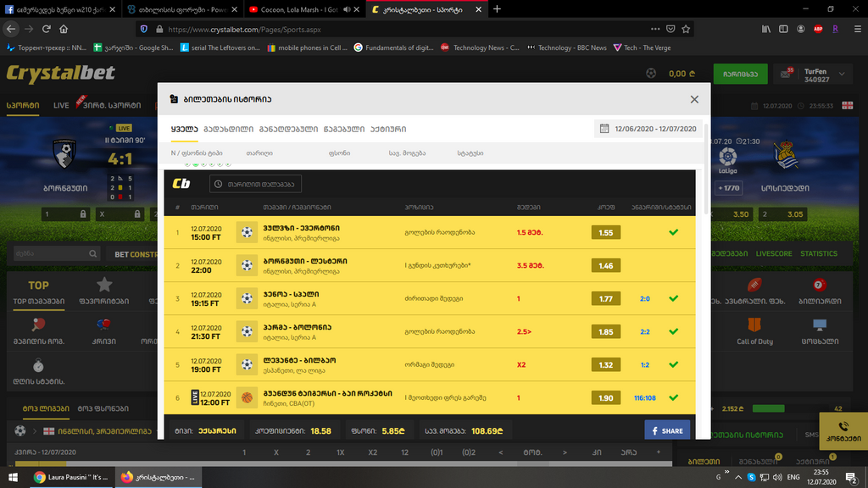Switch to ტოპ ფსონები tab
Screen dimensions: 868x488
103,408
